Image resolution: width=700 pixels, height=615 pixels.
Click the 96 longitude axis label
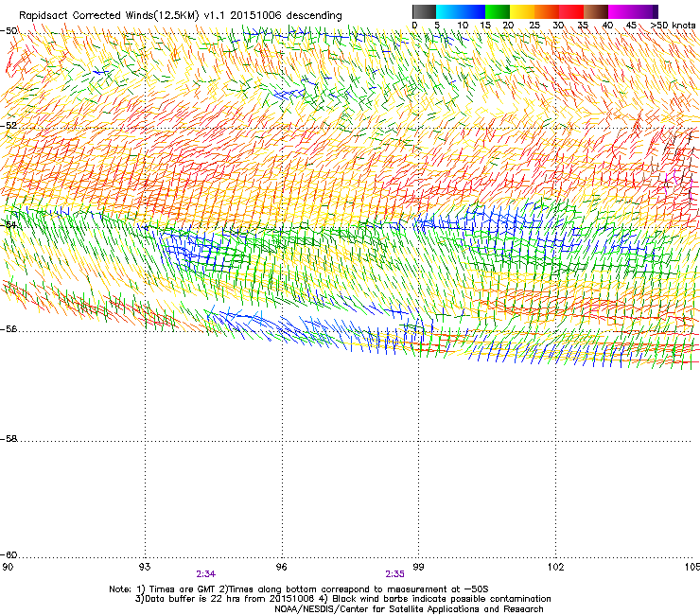(x=282, y=567)
